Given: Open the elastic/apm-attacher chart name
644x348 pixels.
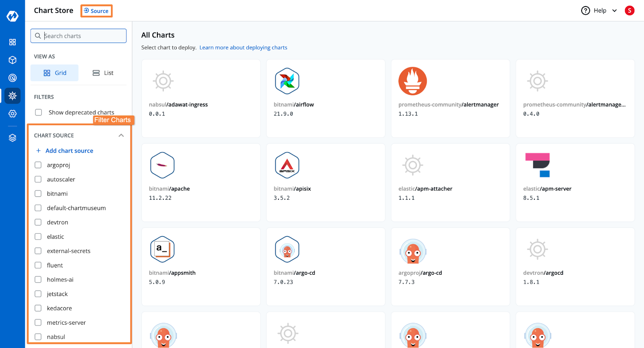Looking at the screenshot, I should pos(425,189).
